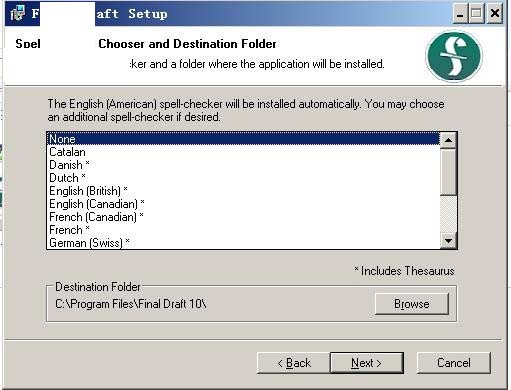Image resolution: width=511 pixels, height=390 pixels.
Task: Proceed with the Next button
Action: [x=367, y=363]
